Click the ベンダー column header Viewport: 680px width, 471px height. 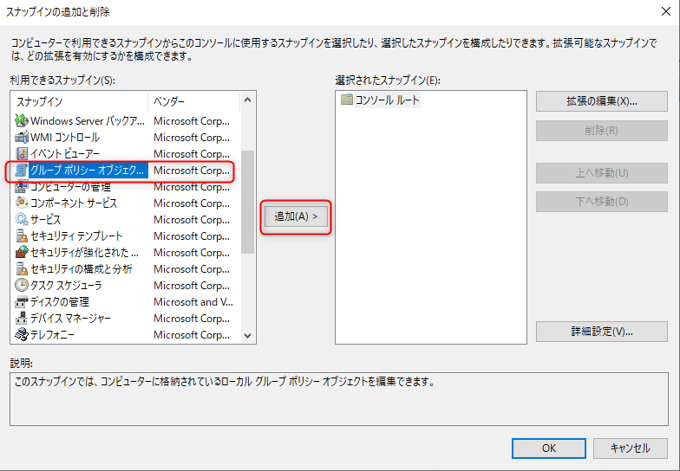click(193, 101)
